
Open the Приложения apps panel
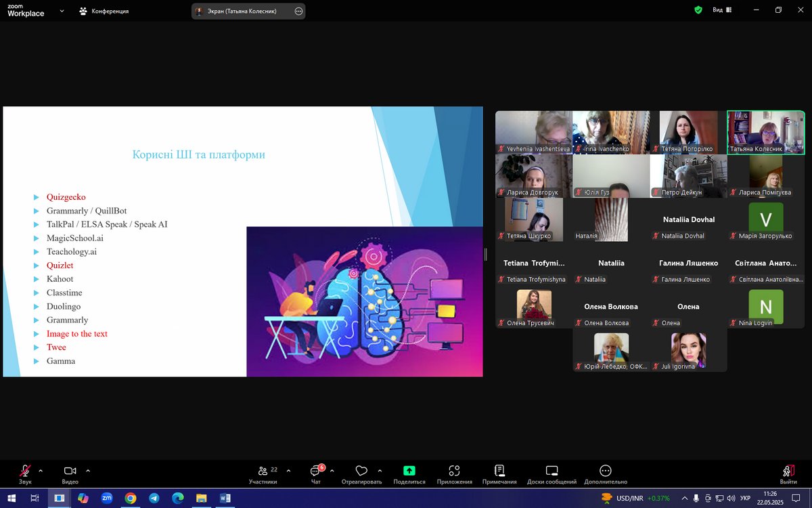tap(454, 474)
